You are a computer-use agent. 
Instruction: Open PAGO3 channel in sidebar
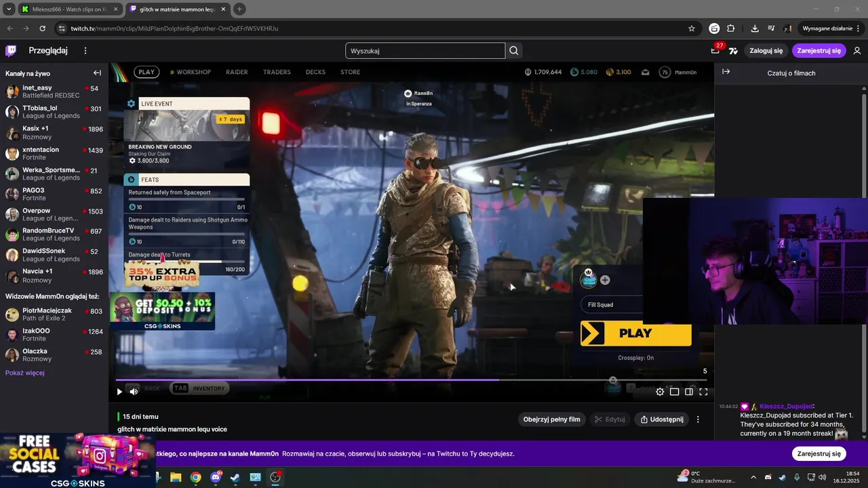click(54, 194)
